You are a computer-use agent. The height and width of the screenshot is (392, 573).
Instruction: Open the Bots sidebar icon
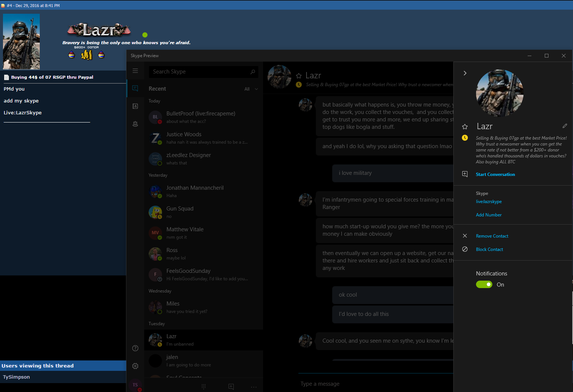coord(135,124)
